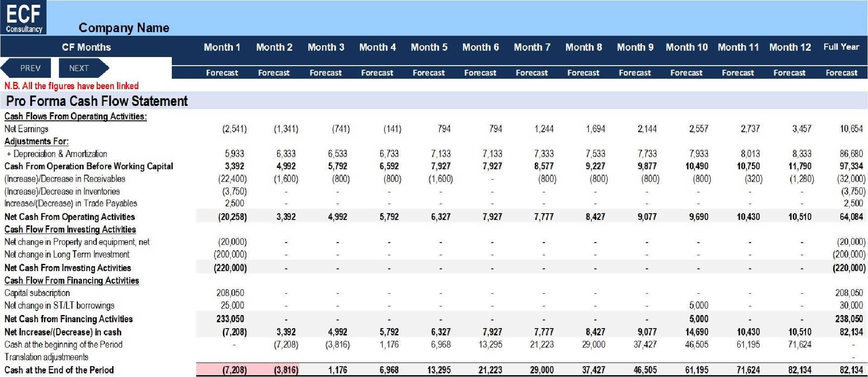Screen dimensions: 868x377
Task: Select the Net Earnings row label
Action: 26,129
